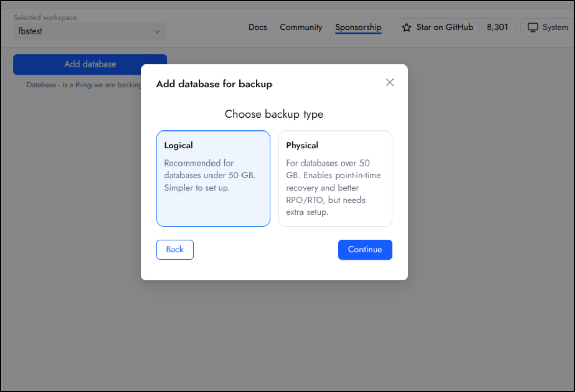
Task: Open the Docs link
Action: click(x=257, y=27)
